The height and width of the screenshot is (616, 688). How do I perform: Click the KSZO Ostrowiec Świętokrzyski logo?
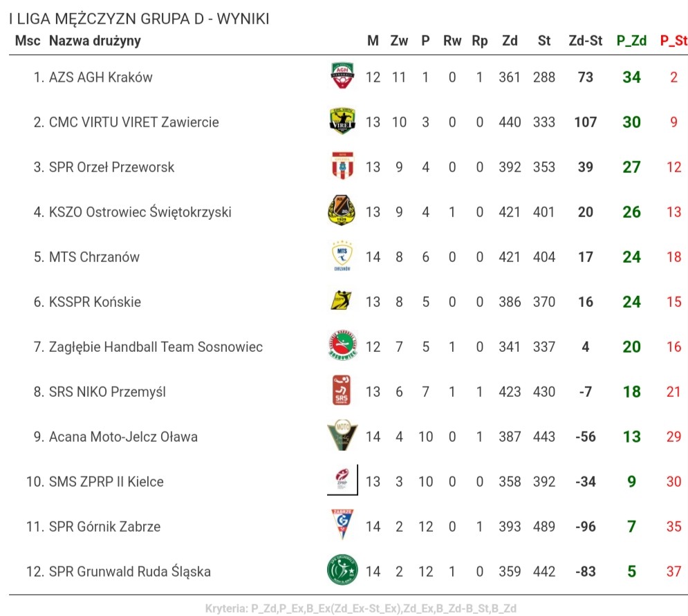coord(342,212)
